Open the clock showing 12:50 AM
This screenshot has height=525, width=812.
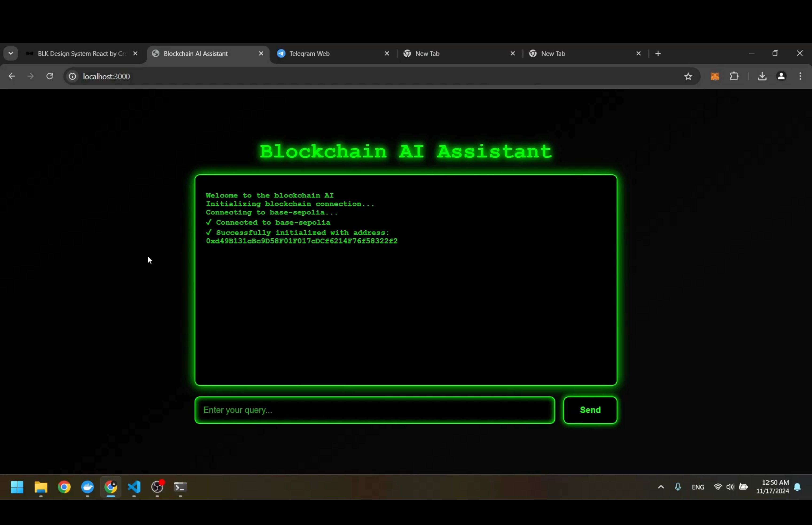(773, 487)
